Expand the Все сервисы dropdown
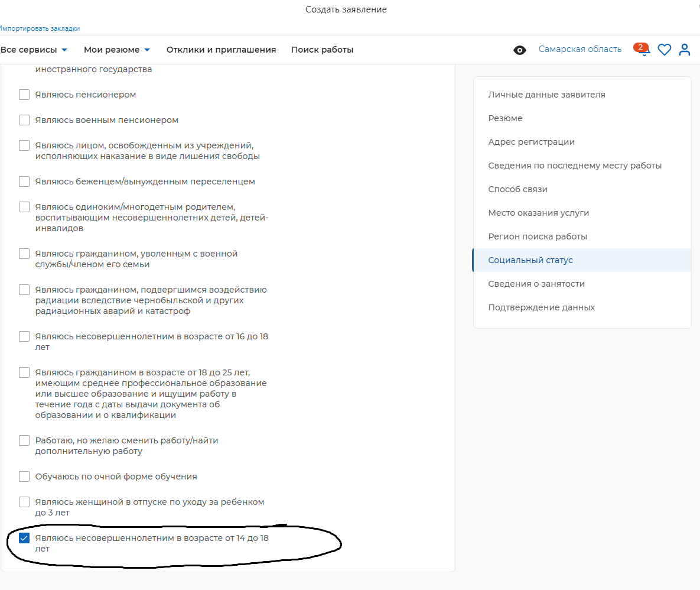This screenshot has height=590, width=700. 34,50
